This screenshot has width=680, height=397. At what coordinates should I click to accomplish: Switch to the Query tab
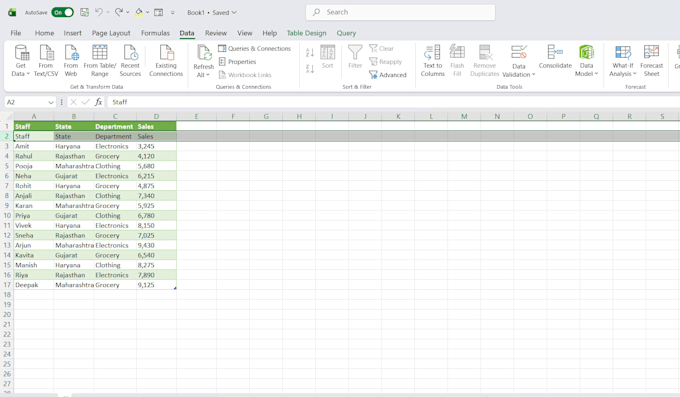click(346, 33)
